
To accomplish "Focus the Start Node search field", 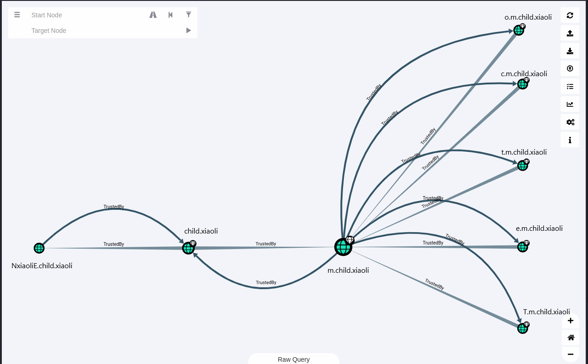I will [87, 15].
